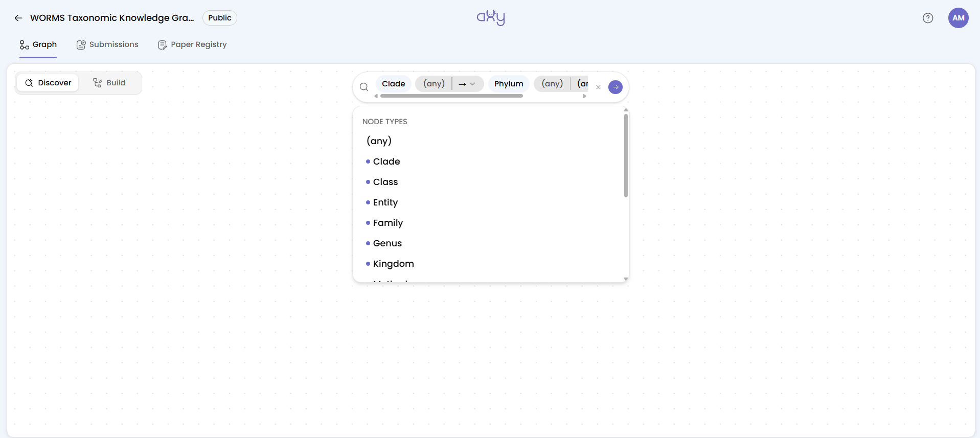This screenshot has height=438, width=980.
Task: Choose Family node type
Action: click(388, 223)
